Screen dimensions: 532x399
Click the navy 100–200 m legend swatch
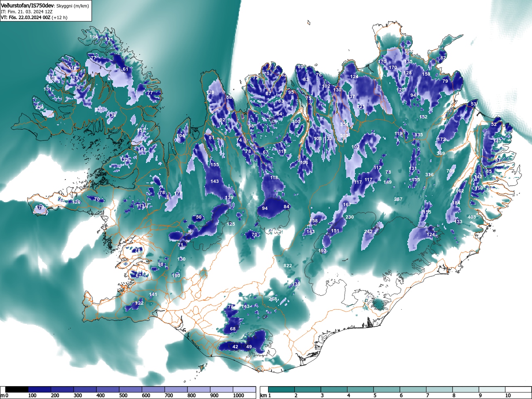pos(39,389)
